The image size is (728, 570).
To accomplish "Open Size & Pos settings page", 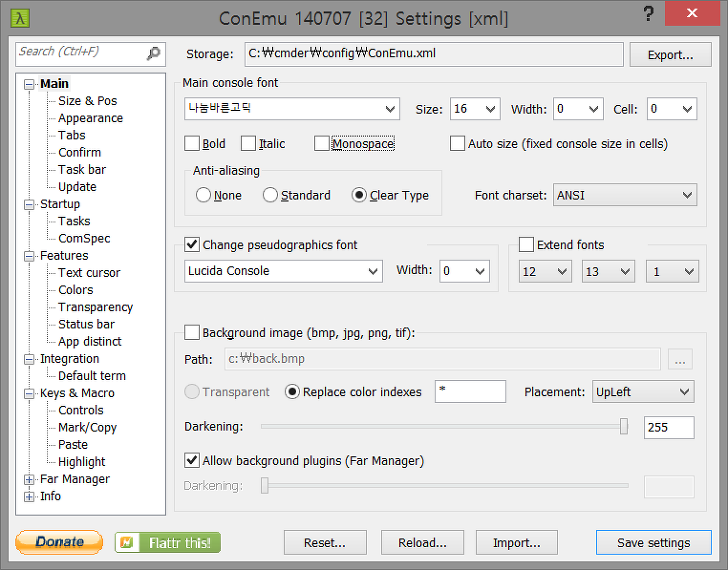I will [87, 101].
